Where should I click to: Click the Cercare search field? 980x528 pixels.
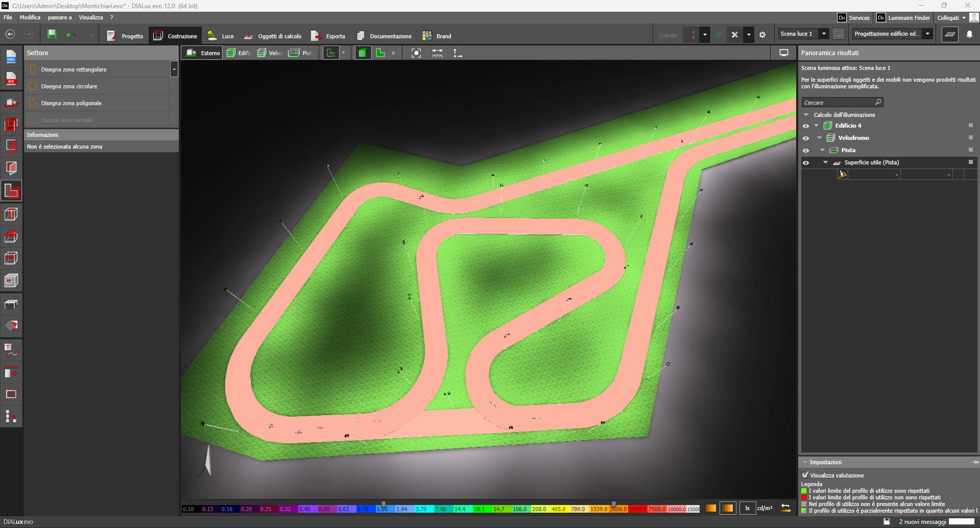pos(838,103)
